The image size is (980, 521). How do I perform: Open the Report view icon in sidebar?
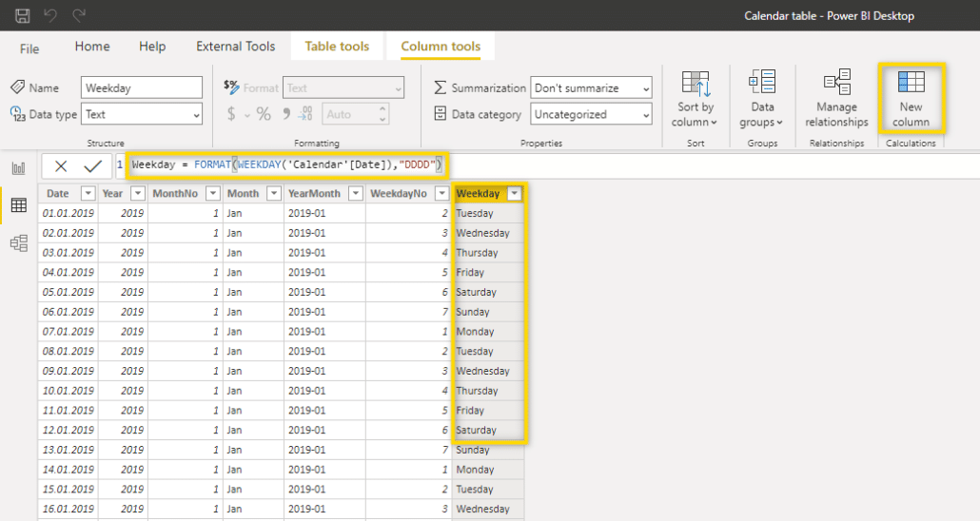(x=18, y=168)
